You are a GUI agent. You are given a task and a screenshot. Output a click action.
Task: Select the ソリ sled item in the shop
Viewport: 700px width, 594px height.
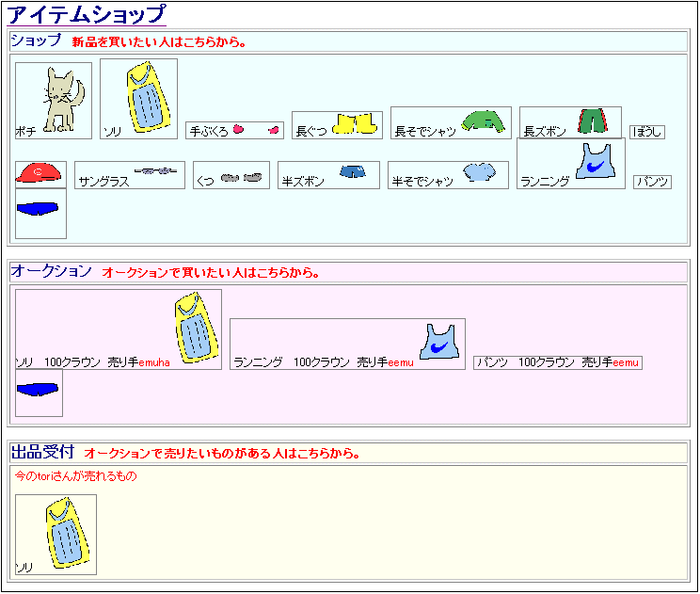[139, 99]
